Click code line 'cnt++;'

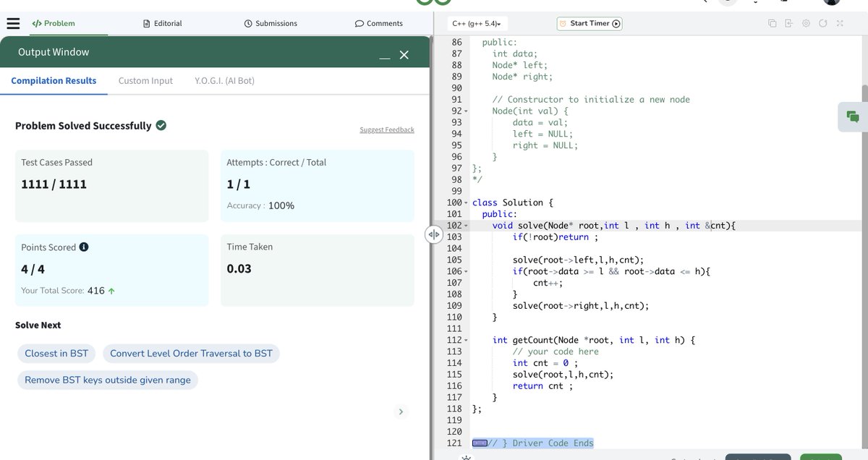pyautogui.click(x=548, y=284)
